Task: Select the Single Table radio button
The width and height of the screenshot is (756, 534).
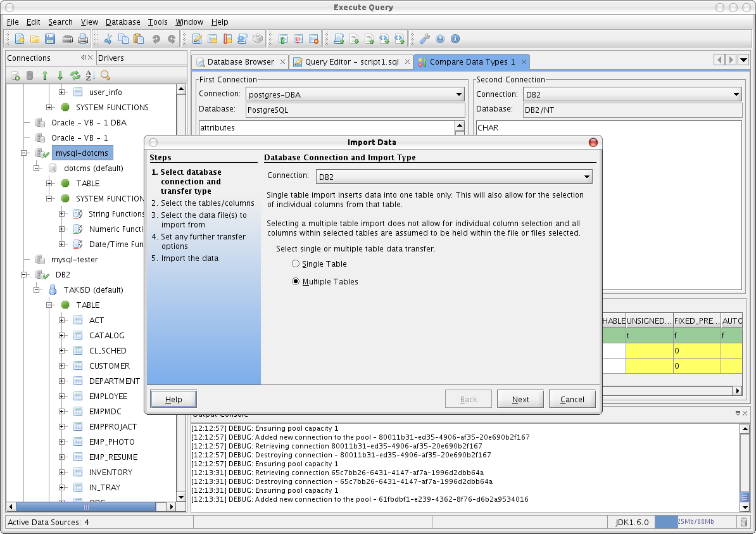Action: pyautogui.click(x=296, y=264)
